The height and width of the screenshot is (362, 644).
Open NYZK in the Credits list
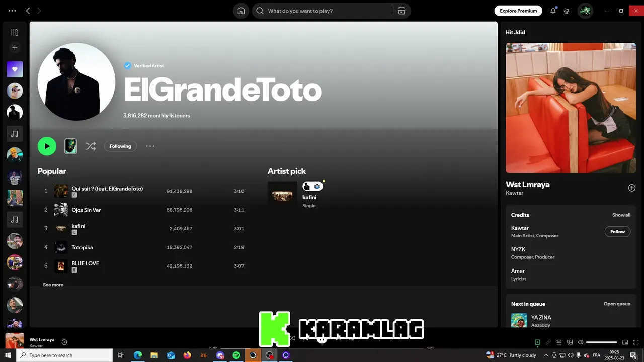click(518, 249)
